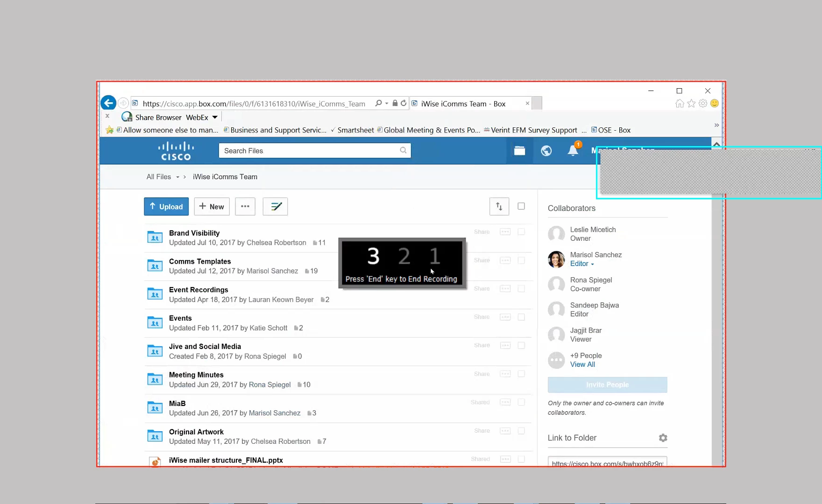The width and height of the screenshot is (822, 504).
Task: Open the browser home icon
Action: tap(680, 104)
